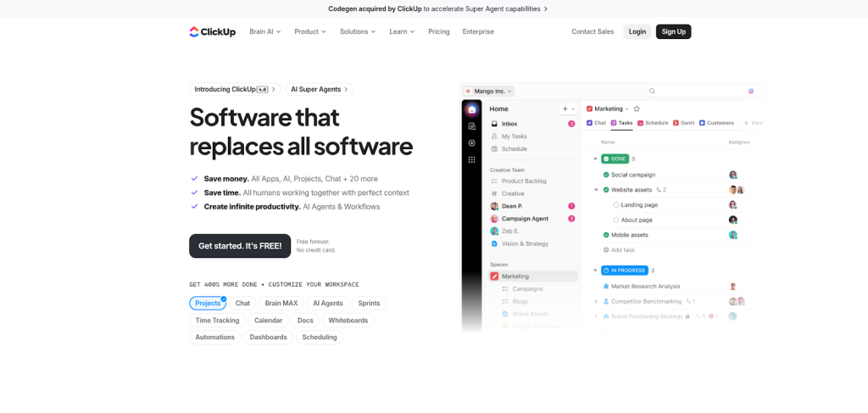868x413 pixels.
Task: Open the apps grid icon in the black sidebar
Action: coord(472,159)
